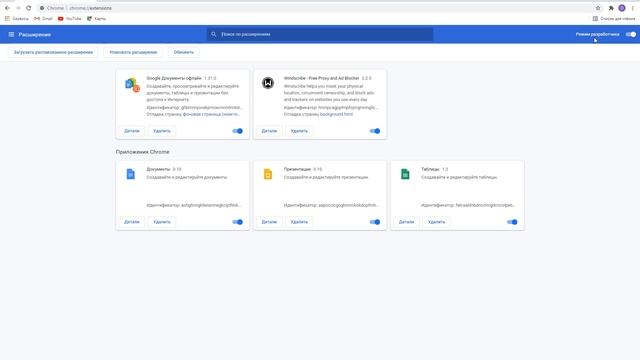
Task: Open the hamburger main menu
Action: tap(11, 34)
